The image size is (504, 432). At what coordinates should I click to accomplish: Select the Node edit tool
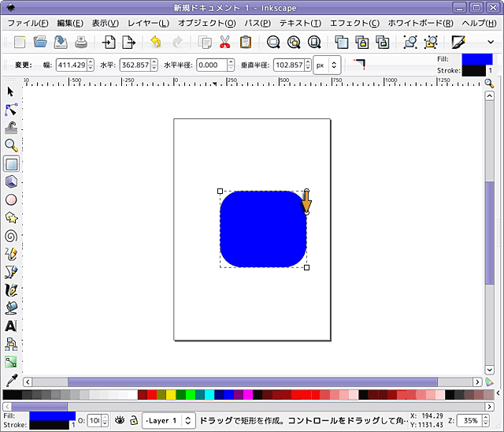click(x=11, y=110)
